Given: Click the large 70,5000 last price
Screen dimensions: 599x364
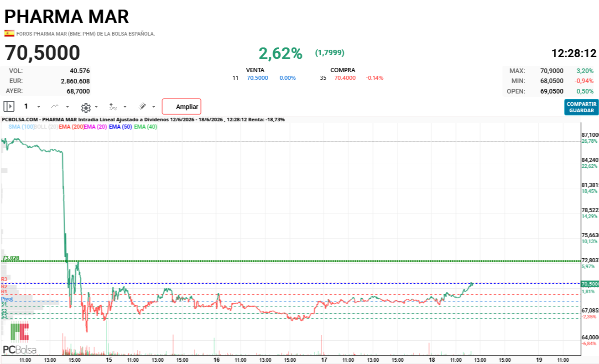Looking at the screenshot, I should click(x=42, y=53).
